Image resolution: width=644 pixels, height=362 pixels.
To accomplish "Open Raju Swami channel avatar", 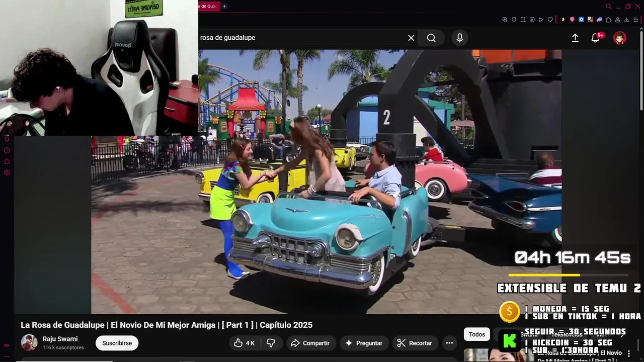I will tap(29, 343).
